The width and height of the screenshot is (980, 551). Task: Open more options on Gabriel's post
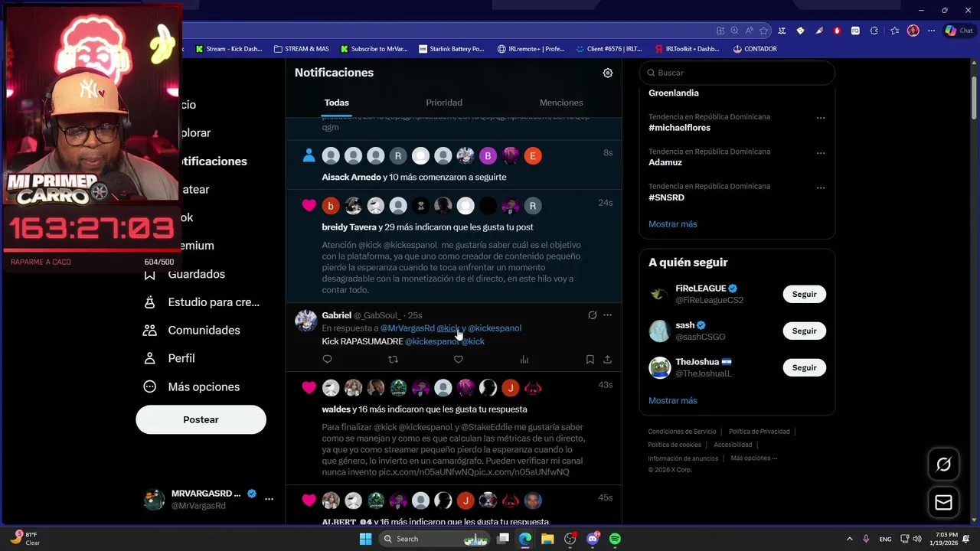pyautogui.click(x=608, y=315)
